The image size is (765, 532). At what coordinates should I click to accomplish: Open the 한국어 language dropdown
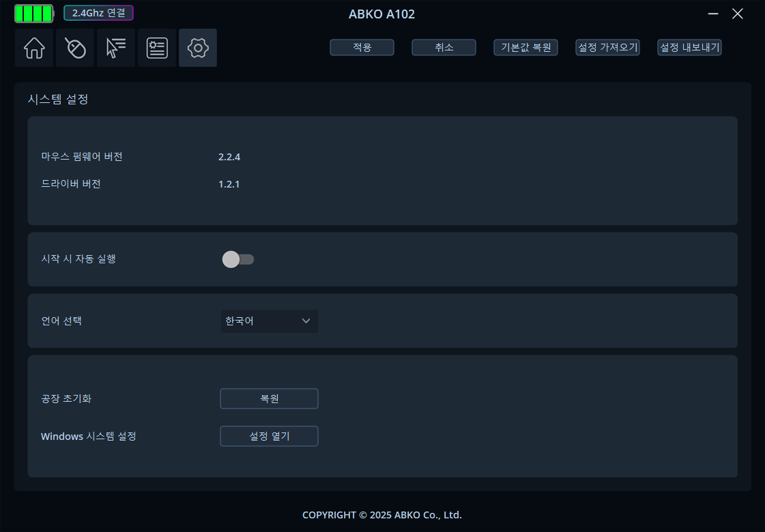click(270, 321)
